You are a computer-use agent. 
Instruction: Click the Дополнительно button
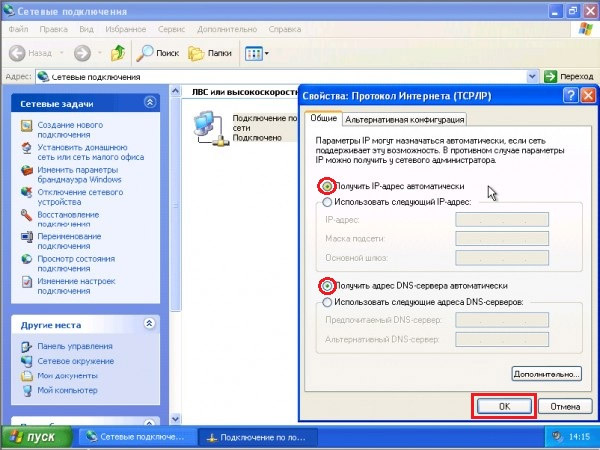point(545,374)
